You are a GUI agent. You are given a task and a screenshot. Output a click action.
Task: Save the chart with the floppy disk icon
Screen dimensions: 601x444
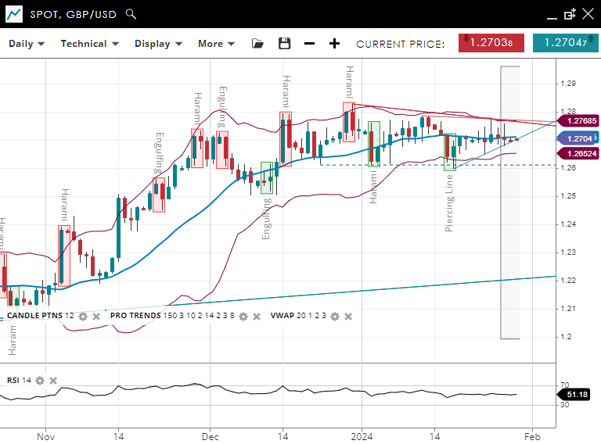284,44
